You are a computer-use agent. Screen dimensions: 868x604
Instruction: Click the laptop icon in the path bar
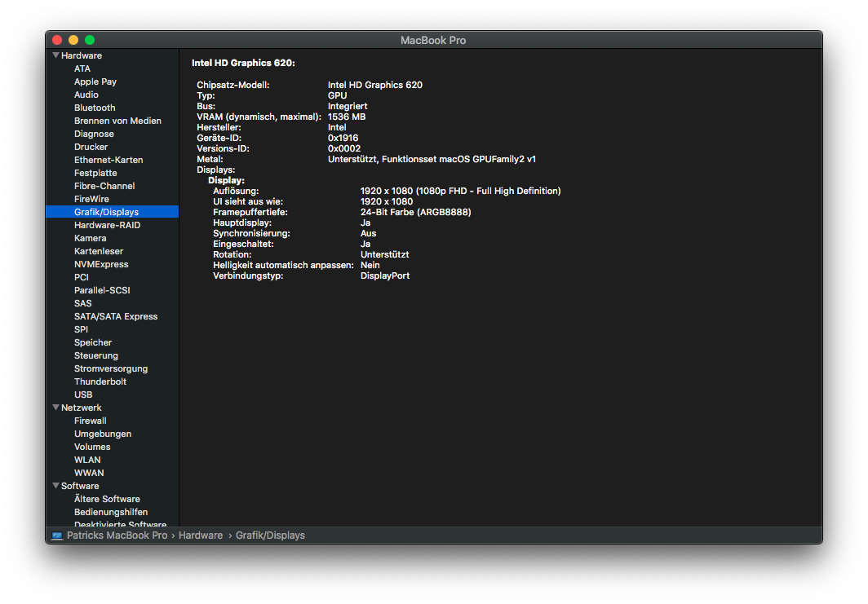(x=57, y=536)
